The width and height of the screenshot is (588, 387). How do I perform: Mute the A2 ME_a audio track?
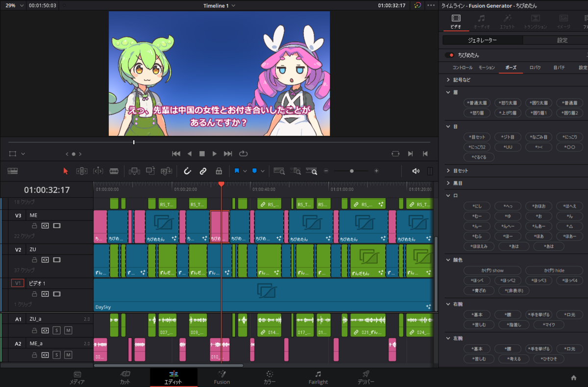(68, 355)
